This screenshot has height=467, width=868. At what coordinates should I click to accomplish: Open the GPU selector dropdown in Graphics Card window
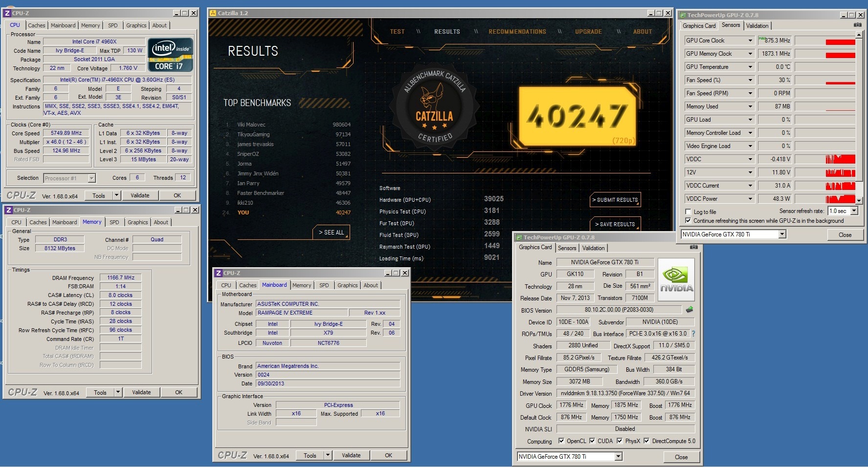(x=618, y=457)
